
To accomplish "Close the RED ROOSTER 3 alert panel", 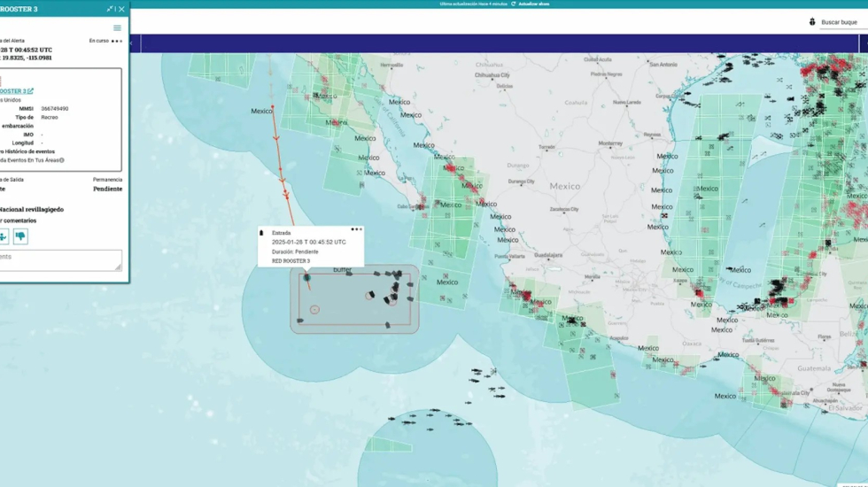I will 122,9.
